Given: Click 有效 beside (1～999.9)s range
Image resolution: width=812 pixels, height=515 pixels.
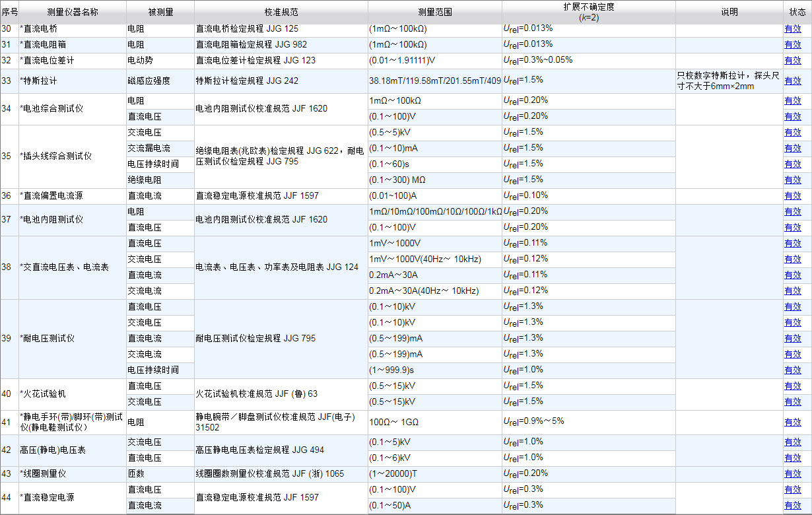Looking at the screenshot, I should point(792,370).
